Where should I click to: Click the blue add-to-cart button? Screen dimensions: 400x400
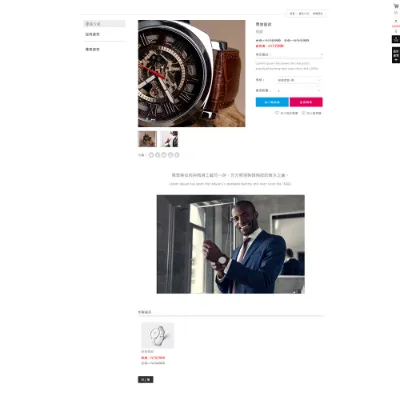point(272,102)
